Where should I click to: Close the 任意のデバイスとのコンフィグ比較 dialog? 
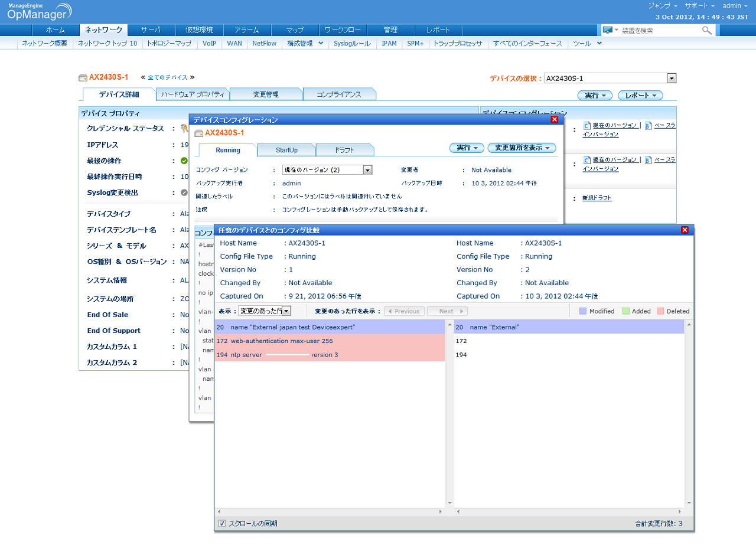pos(685,230)
